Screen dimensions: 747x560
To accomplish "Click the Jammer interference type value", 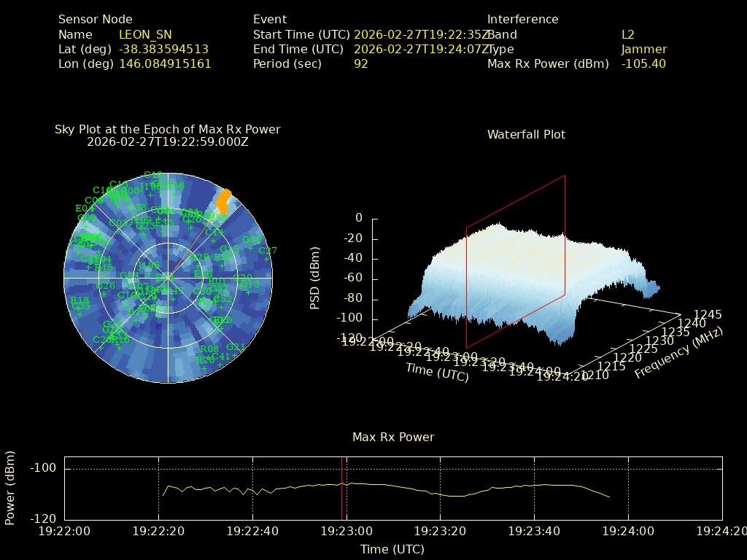I will (x=643, y=49).
